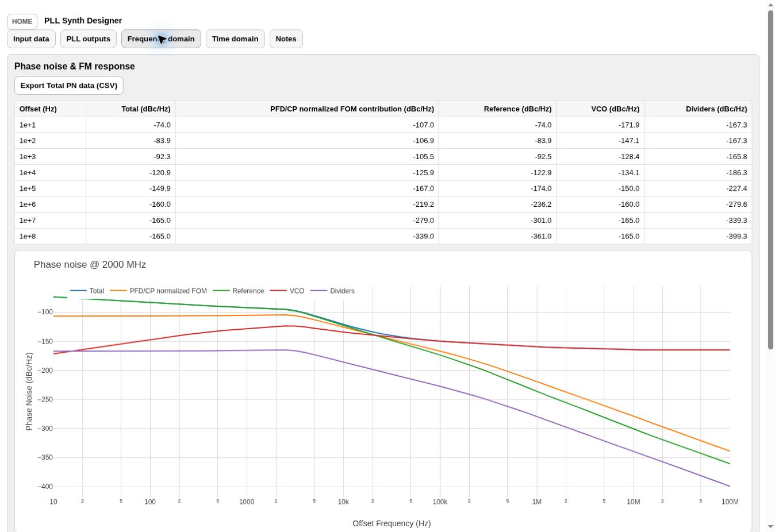The height and width of the screenshot is (532, 775).
Task: Click the Phase noise & FM response heading
Action: click(75, 66)
